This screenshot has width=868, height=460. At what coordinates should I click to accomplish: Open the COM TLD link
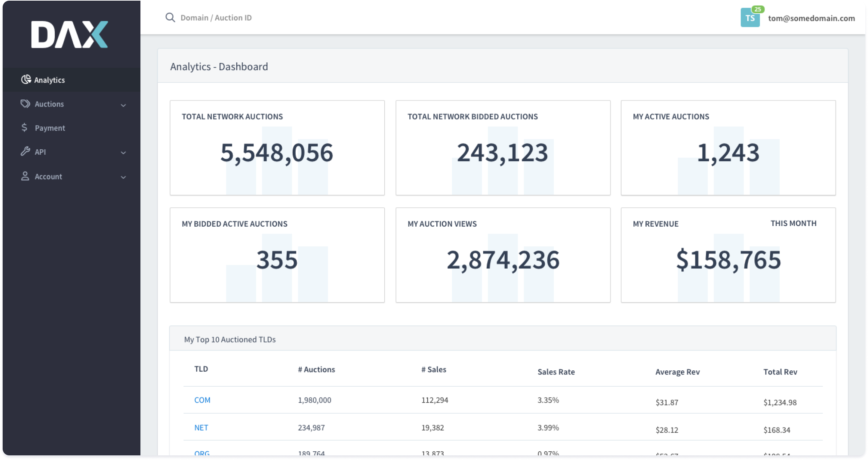point(202,400)
